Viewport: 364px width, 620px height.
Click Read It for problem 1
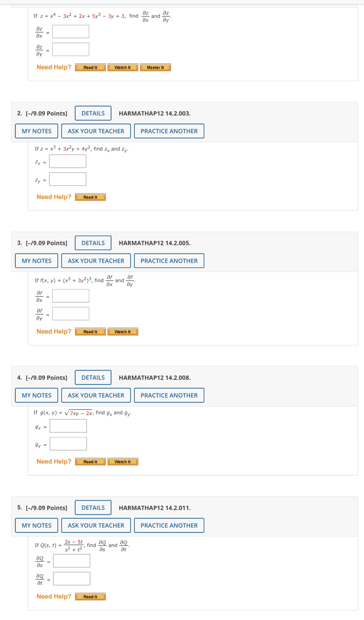pyautogui.click(x=90, y=67)
